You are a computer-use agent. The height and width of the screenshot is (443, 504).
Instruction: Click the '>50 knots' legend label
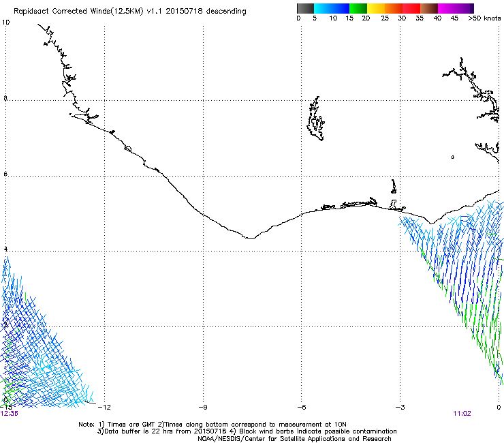(x=484, y=18)
